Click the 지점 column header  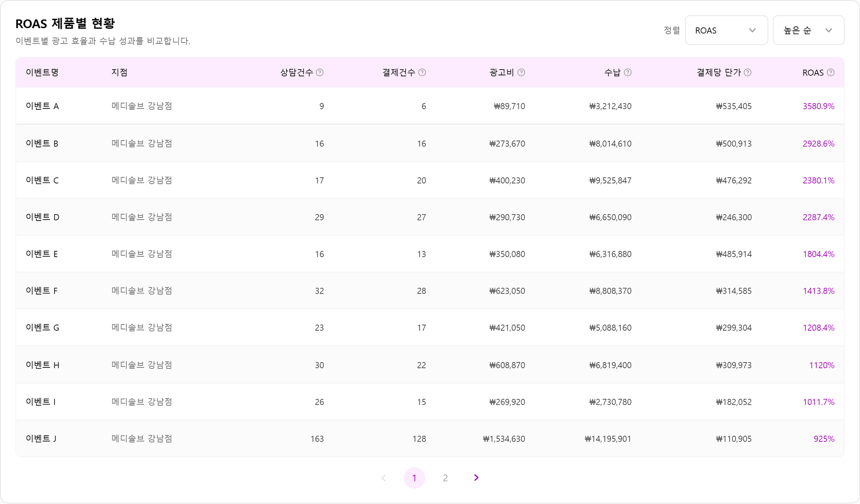click(119, 72)
